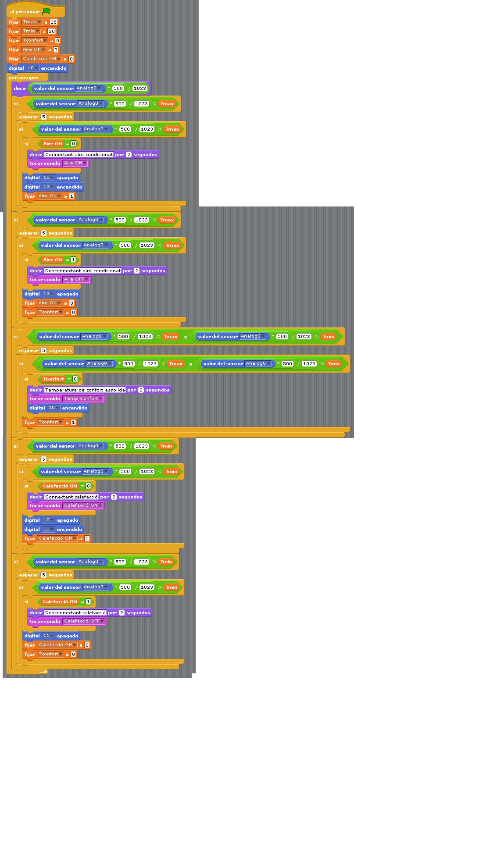The image size is (479, 868).
Task: Open the 'Aire OFF' sound dropdown
Action: [86, 279]
